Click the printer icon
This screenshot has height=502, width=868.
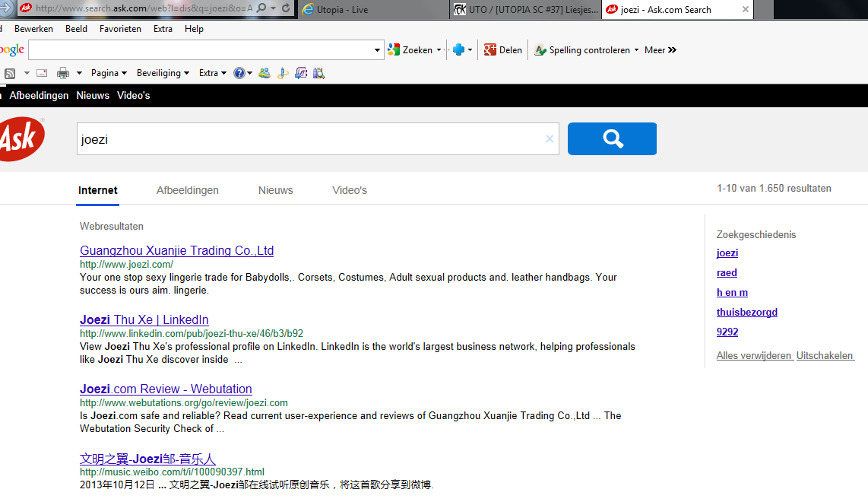coord(63,73)
